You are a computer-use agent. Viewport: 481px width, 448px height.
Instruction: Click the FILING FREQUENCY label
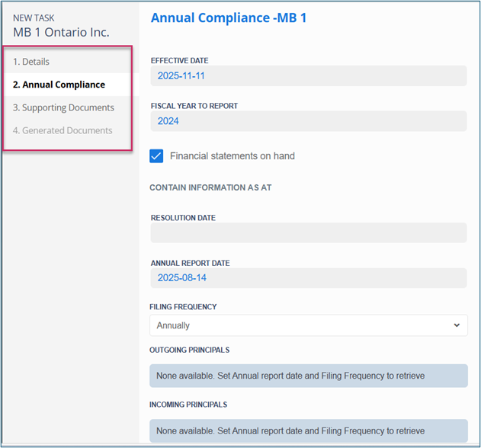coord(183,307)
